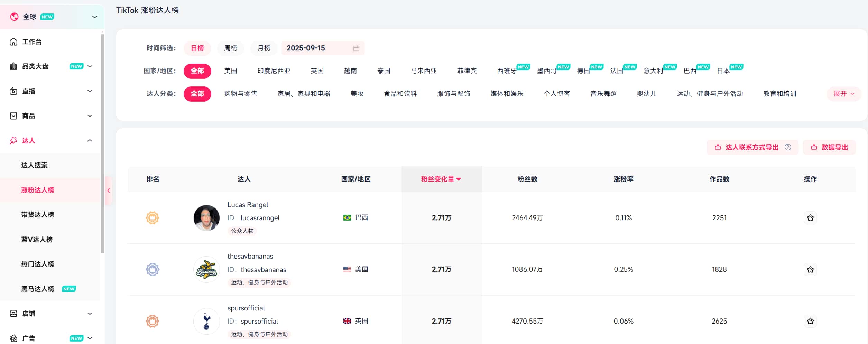The width and height of the screenshot is (868, 344).
Task: Select 月榜 time filter
Action: [264, 48]
